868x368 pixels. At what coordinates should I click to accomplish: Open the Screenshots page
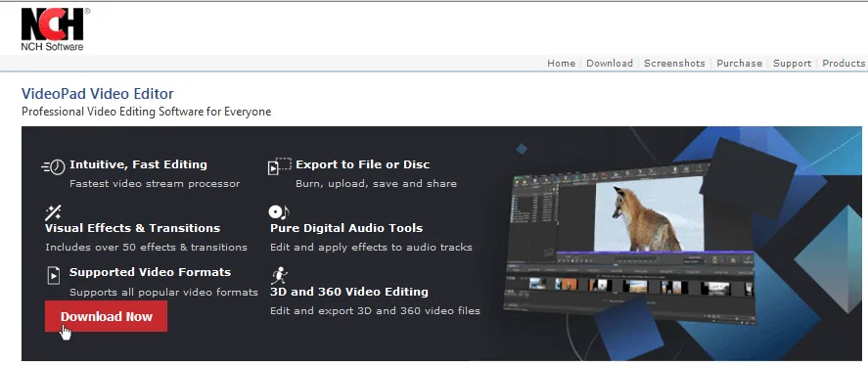(674, 63)
